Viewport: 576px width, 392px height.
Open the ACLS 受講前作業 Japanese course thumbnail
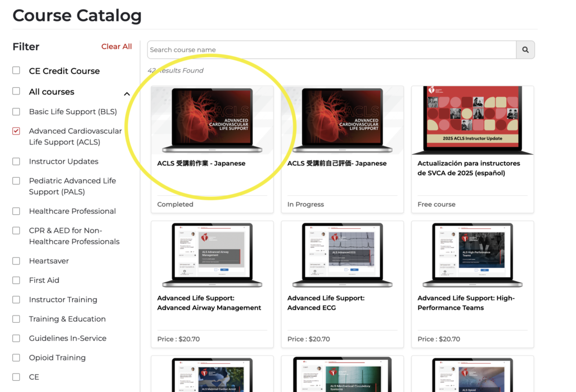pos(212,120)
